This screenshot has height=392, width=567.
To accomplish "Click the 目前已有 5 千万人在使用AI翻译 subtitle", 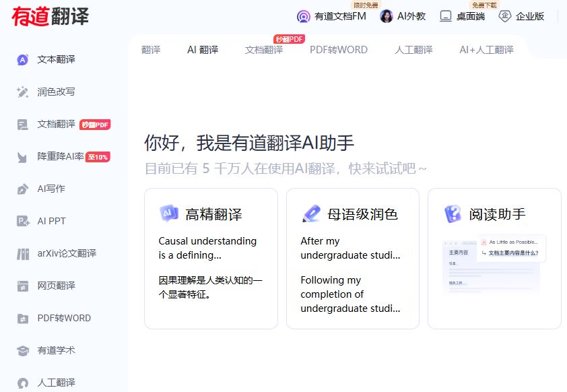I will 286,168.
